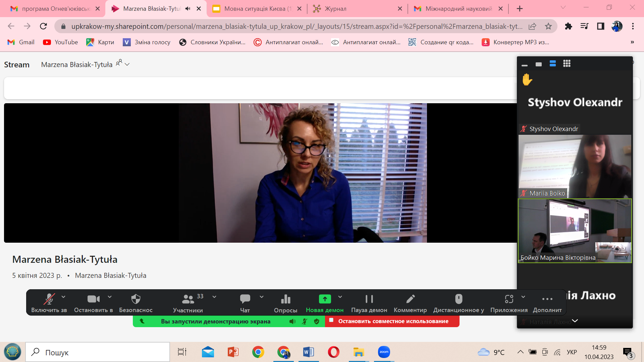The width and height of the screenshot is (644, 362).
Task: Click the Annotate (Комментир) pencil icon
Action: [x=410, y=299]
